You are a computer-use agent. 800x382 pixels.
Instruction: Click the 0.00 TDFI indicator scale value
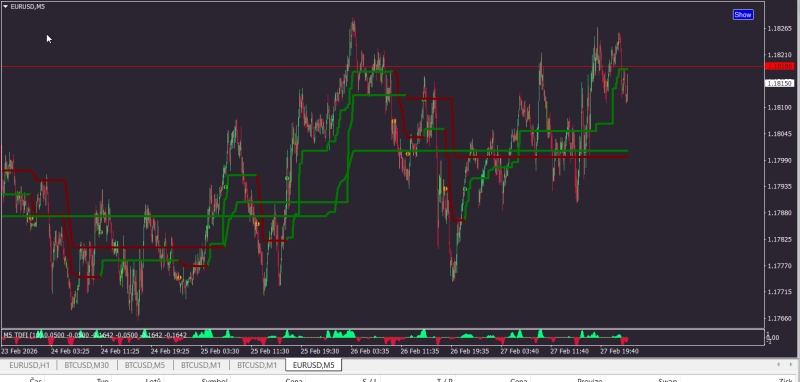tap(773, 338)
